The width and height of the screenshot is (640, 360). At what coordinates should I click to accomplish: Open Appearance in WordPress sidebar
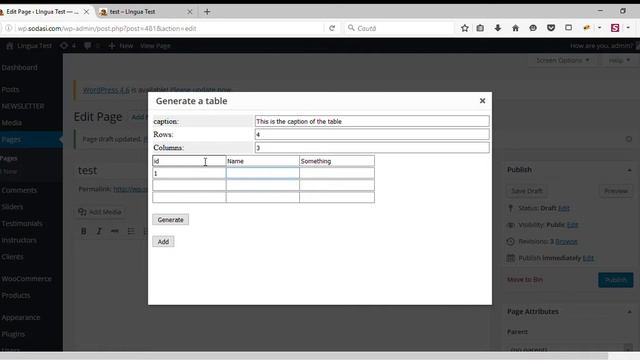point(21,317)
